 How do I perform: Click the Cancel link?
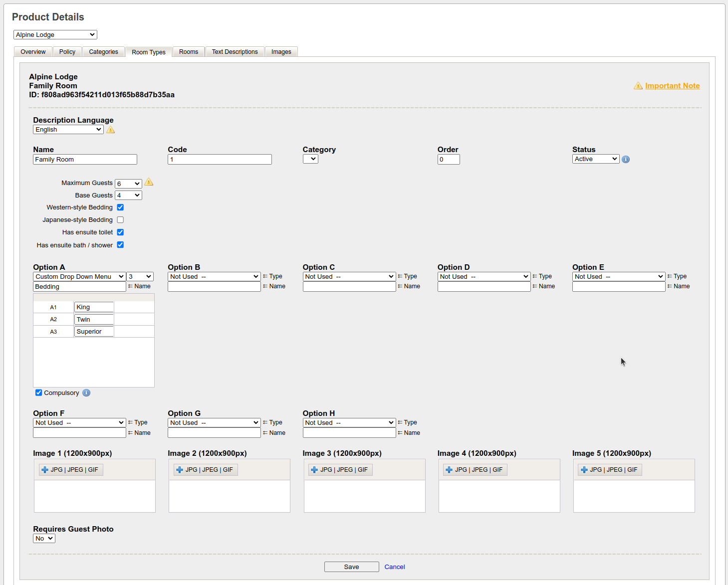point(394,567)
